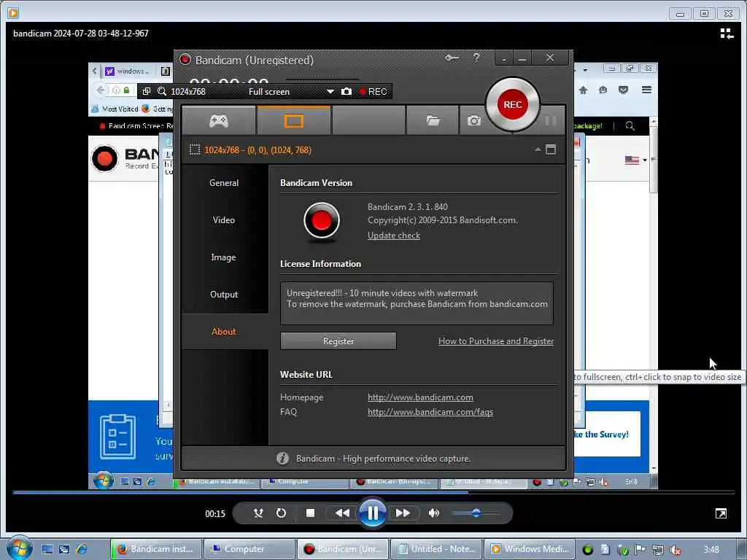Click the Firefox back arrow button
The height and width of the screenshot is (560, 747).
point(101,90)
